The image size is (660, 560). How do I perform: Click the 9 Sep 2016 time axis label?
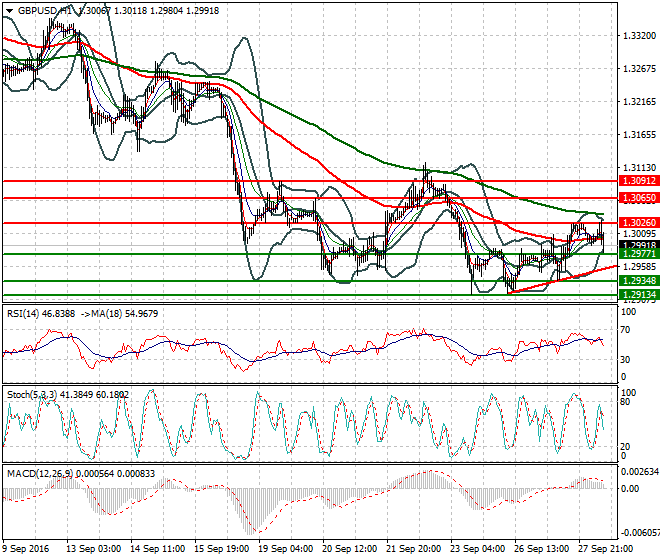[26, 549]
